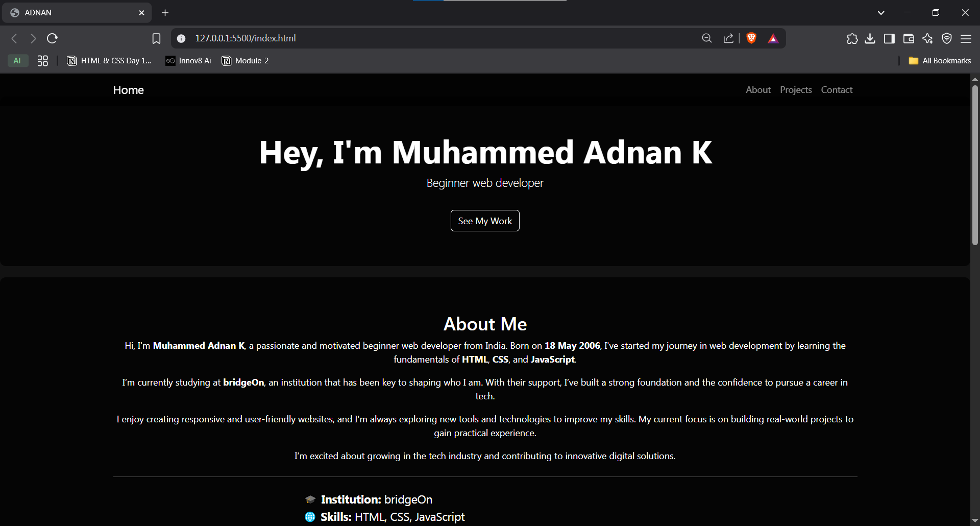Navigate to Projects in the navbar
980x526 pixels.
(x=796, y=90)
